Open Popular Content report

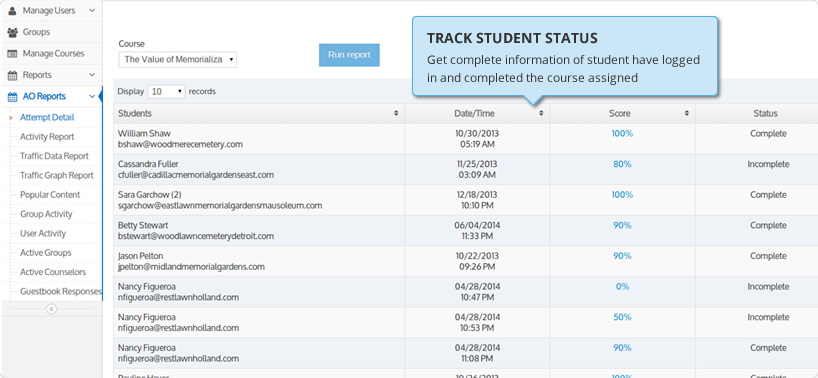(50, 194)
